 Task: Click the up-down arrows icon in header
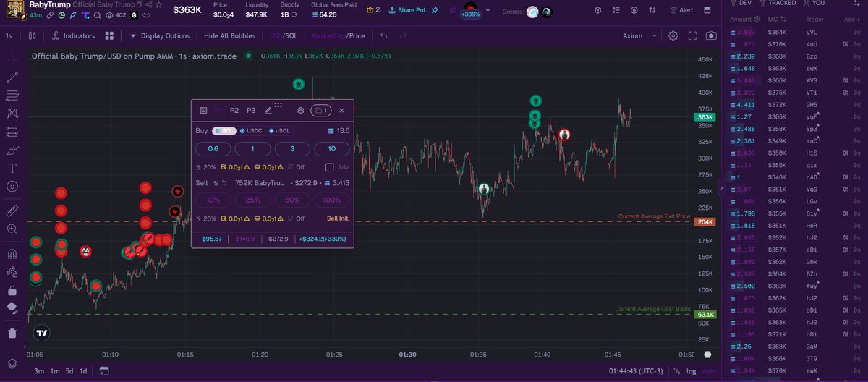tap(652, 10)
